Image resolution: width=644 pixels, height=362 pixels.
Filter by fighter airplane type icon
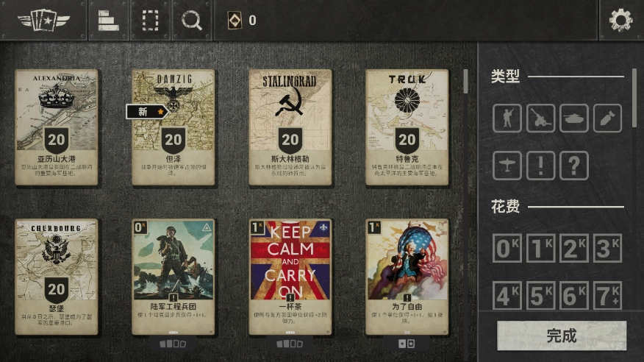pyautogui.click(x=507, y=166)
